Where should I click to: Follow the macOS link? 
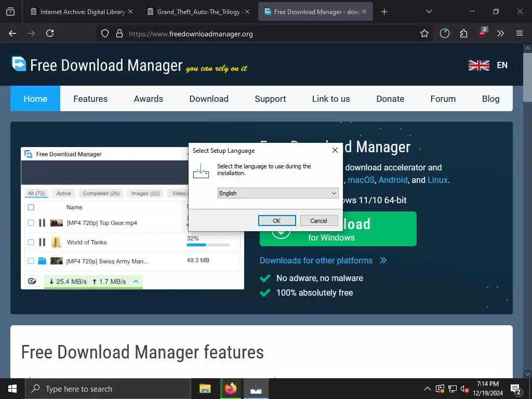(x=361, y=180)
